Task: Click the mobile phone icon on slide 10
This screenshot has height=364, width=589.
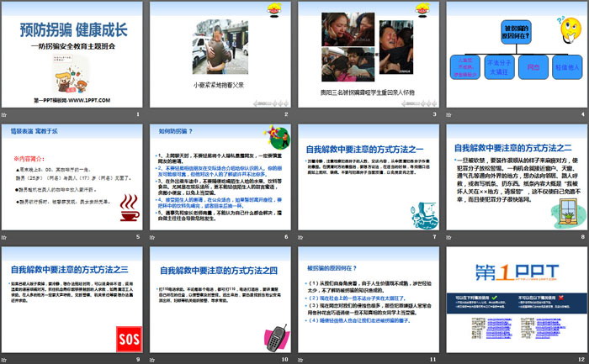Action: click(x=275, y=337)
